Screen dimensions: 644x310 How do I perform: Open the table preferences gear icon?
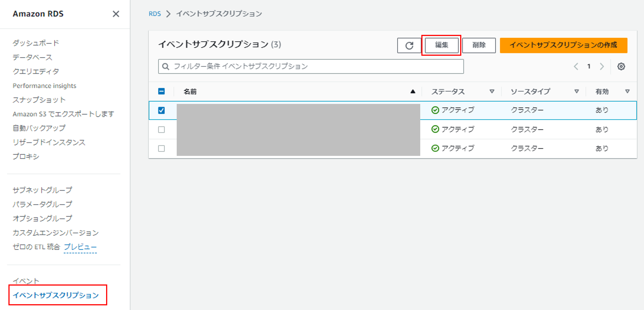[x=622, y=66]
